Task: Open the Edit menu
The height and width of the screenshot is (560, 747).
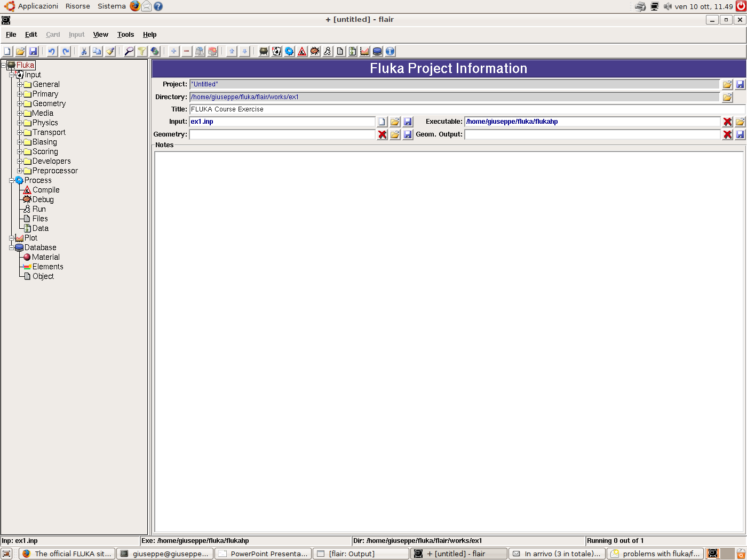Action: click(31, 35)
